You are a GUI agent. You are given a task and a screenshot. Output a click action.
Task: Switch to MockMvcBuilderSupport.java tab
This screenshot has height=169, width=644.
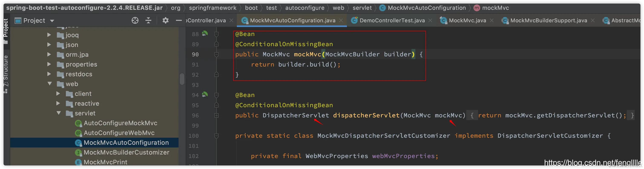pos(549,20)
